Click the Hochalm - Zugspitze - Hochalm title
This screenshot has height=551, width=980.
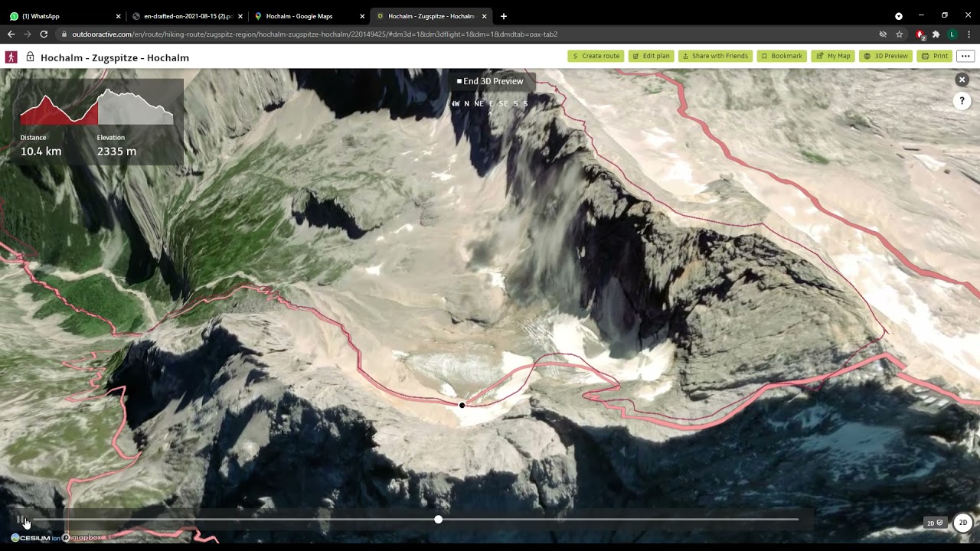115,57
